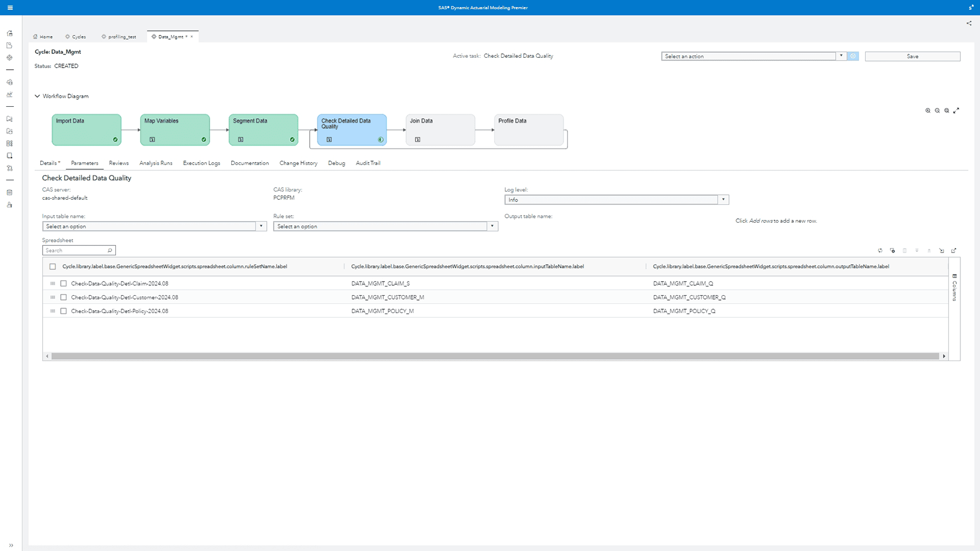This screenshot has height=551, width=980.
Task: Click the spreadsheet refresh icon
Action: pyautogui.click(x=880, y=250)
